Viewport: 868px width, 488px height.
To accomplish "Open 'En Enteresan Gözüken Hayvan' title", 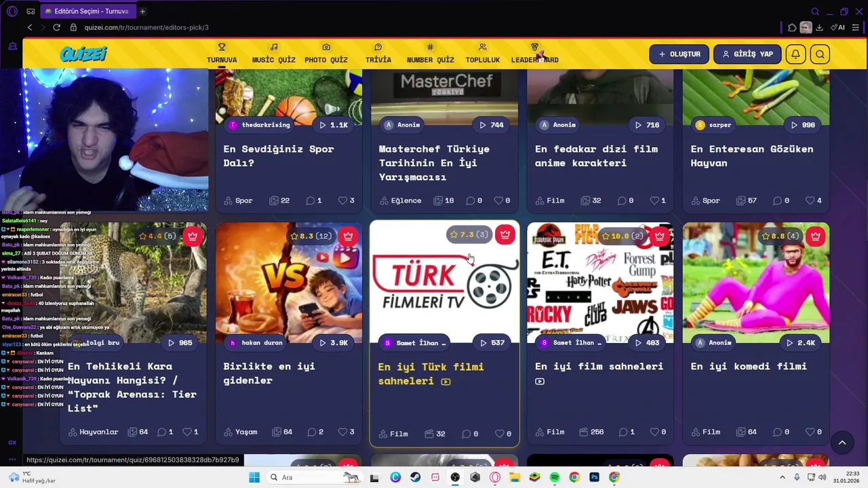I will [x=752, y=156].
